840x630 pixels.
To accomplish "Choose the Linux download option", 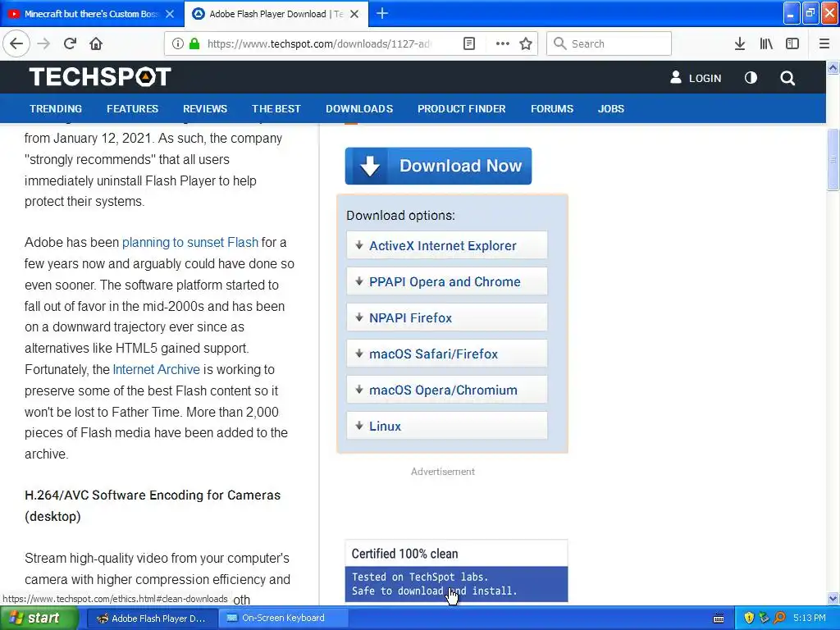I will coord(447,426).
